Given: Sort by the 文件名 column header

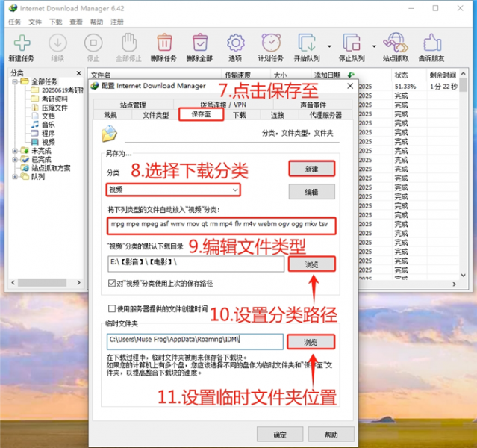Looking at the screenshot, I should tap(101, 75).
